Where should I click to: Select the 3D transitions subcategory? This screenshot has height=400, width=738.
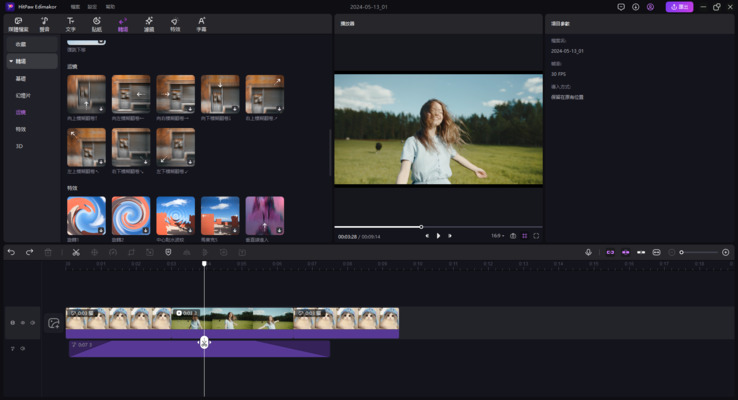pos(19,146)
